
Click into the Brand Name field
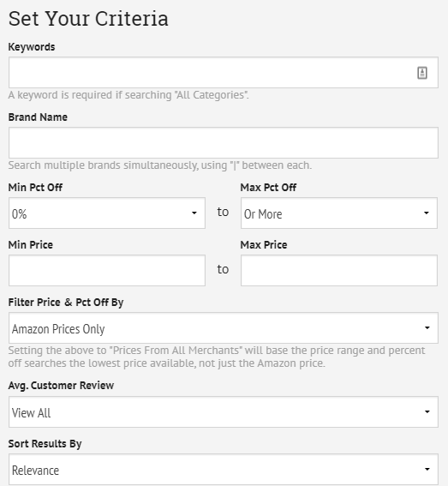click(x=224, y=142)
